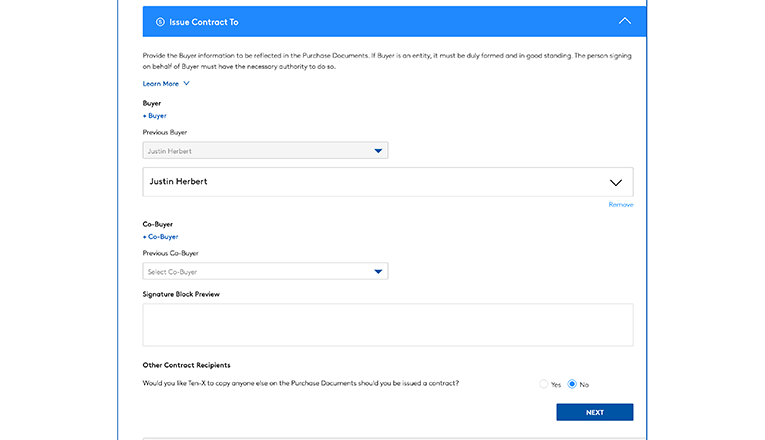765x440 pixels.
Task: Click the Issue Contract To header title
Action: pyautogui.click(x=203, y=22)
